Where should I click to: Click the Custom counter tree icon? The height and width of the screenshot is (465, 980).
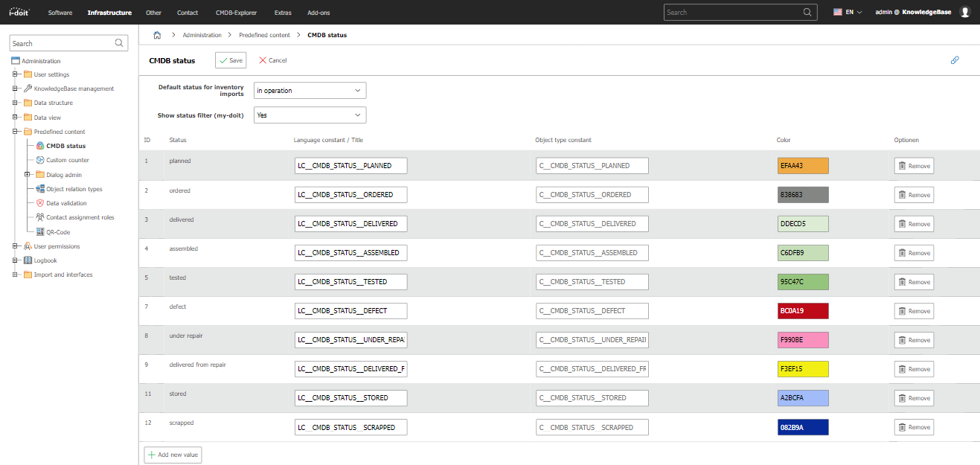(40, 160)
